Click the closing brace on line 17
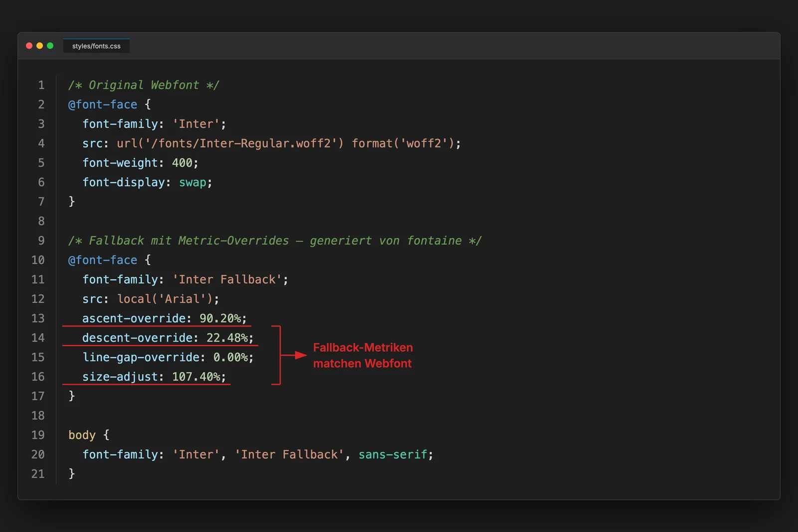This screenshot has width=798, height=532. [72, 396]
